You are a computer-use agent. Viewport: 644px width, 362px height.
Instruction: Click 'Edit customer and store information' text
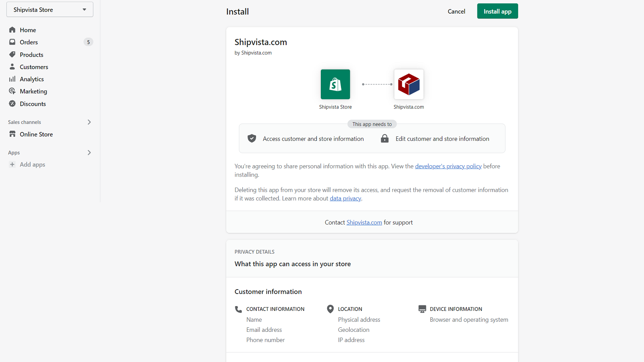442,139
